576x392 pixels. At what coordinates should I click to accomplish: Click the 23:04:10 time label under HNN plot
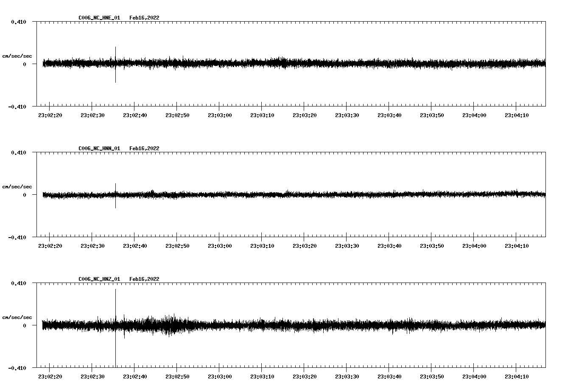(x=517, y=246)
